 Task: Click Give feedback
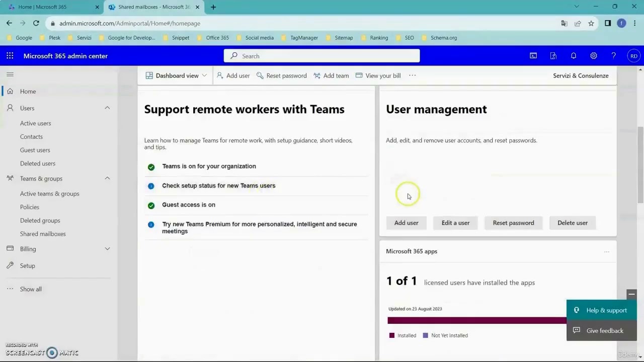(x=601, y=331)
